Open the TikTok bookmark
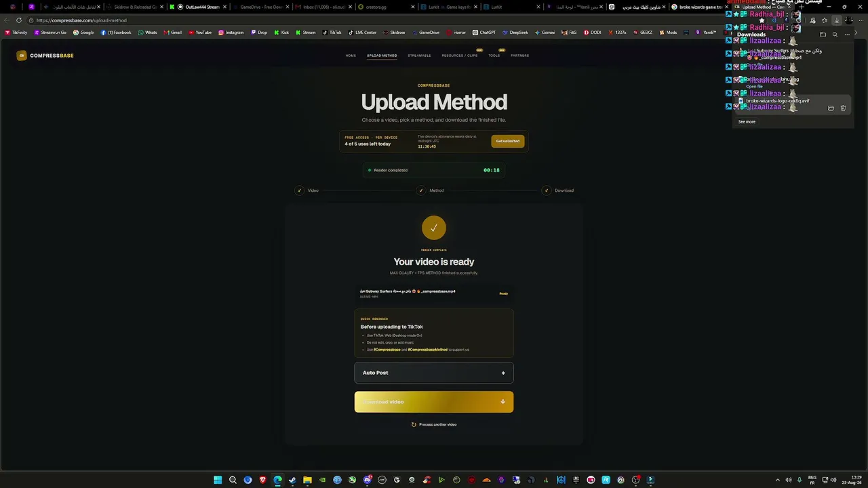The width and height of the screenshot is (868, 488). tap(332, 33)
